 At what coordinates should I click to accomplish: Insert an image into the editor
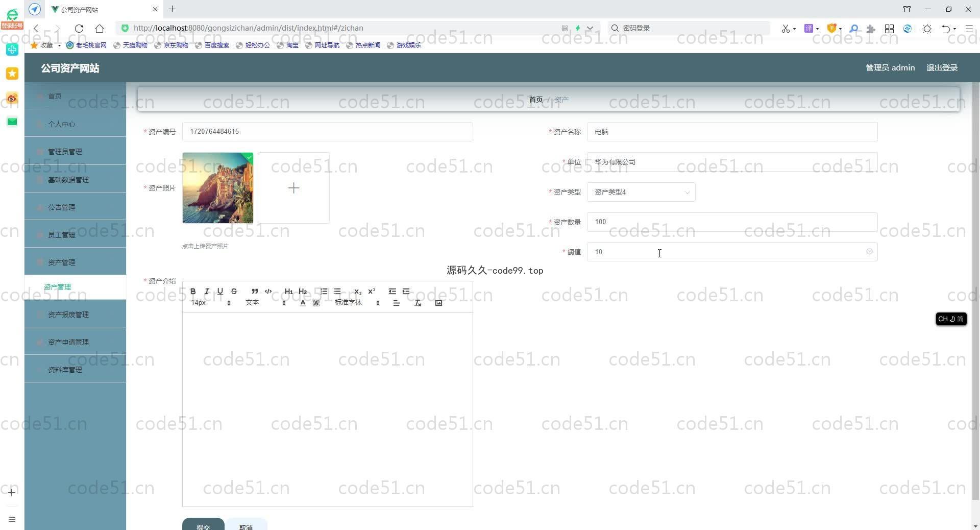438,303
